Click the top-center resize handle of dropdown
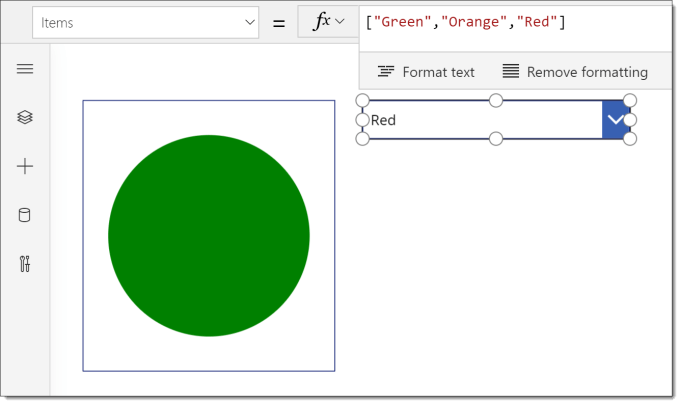The height and width of the screenshot is (404, 680). pyautogui.click(x=496, y=101)
